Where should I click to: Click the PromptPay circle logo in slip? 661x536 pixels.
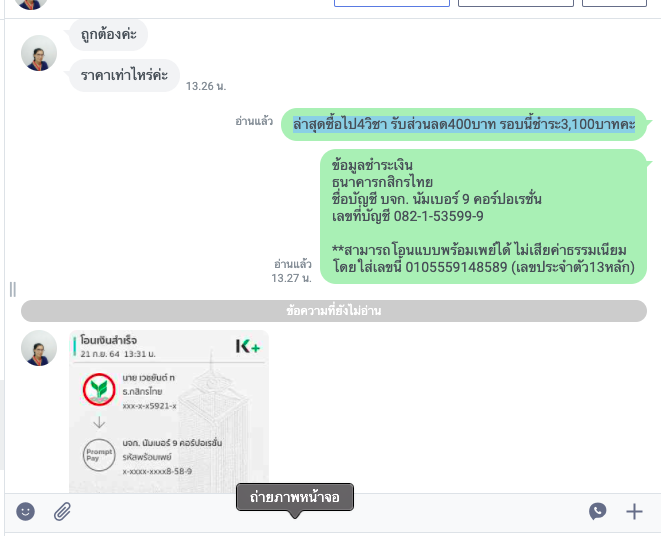coord(99,455)
